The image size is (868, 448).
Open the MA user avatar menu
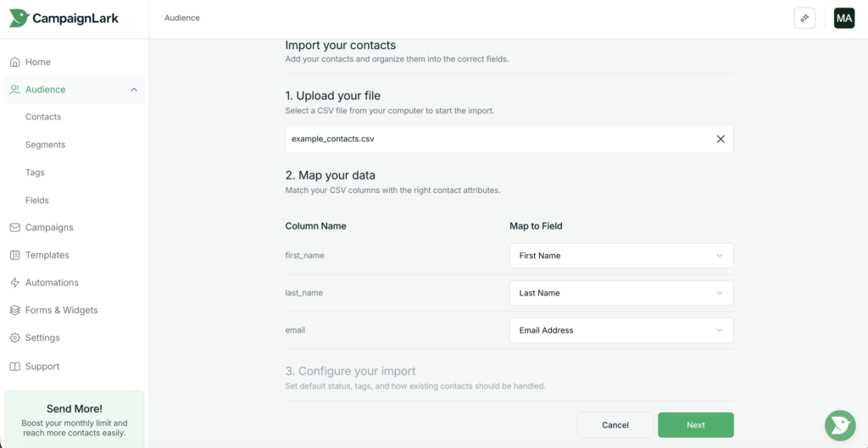(843, 18)
